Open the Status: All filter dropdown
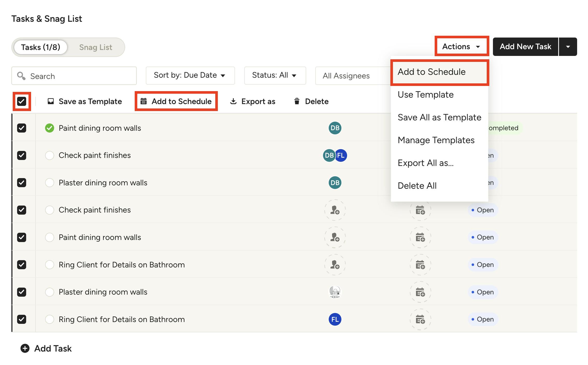 275,75
